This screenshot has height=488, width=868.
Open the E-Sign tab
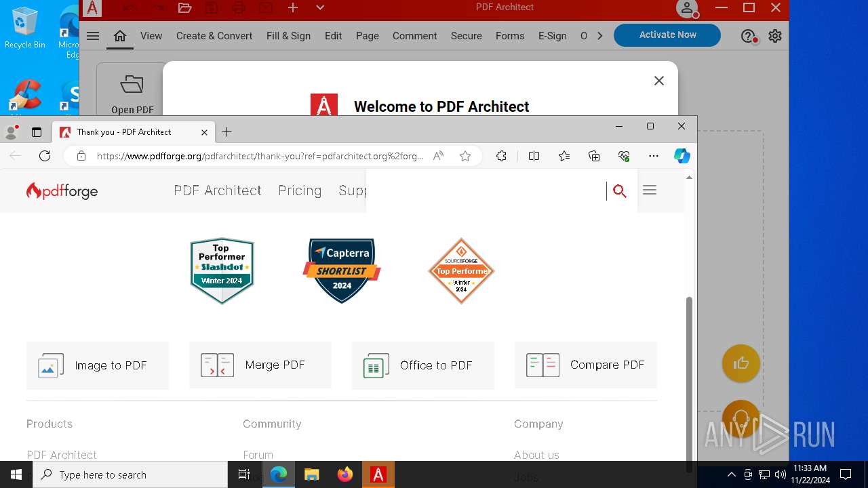pos(552,36)
